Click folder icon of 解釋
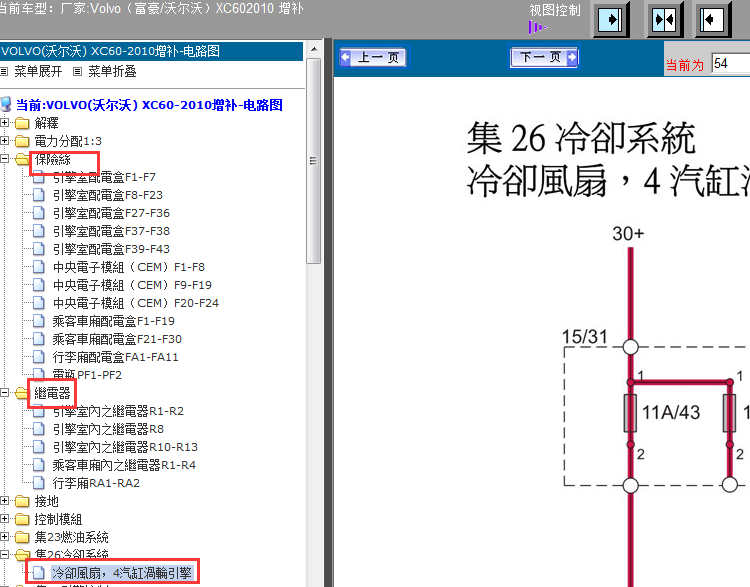Image resolution: width=750 pixels, height=587 pixels. 22,123
